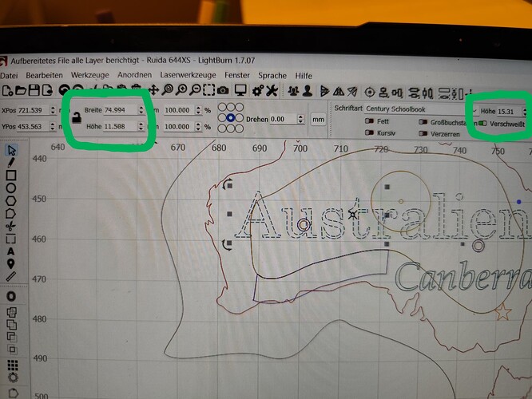
Task: Open the Laserwerkzeuge menu
Action: point(188,75)
